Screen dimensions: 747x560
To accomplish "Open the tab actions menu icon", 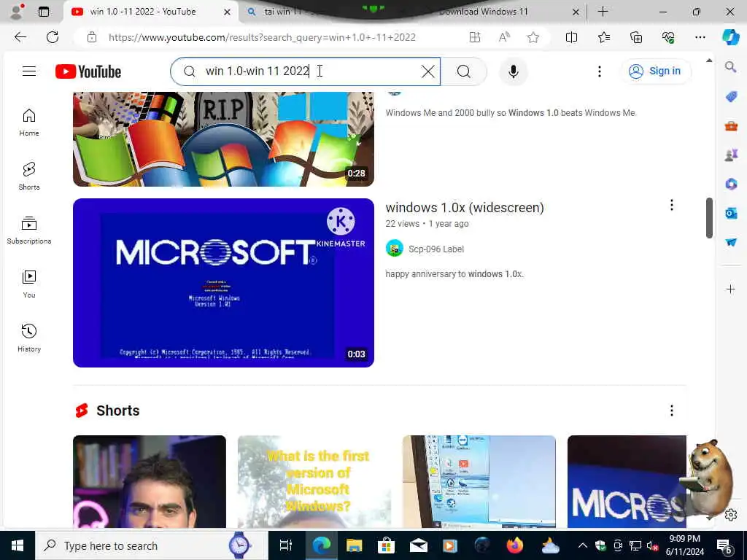I will tap(43, 12).
